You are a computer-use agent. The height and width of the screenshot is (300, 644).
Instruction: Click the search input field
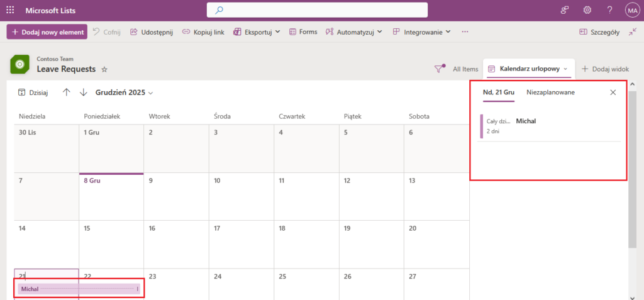317,10
